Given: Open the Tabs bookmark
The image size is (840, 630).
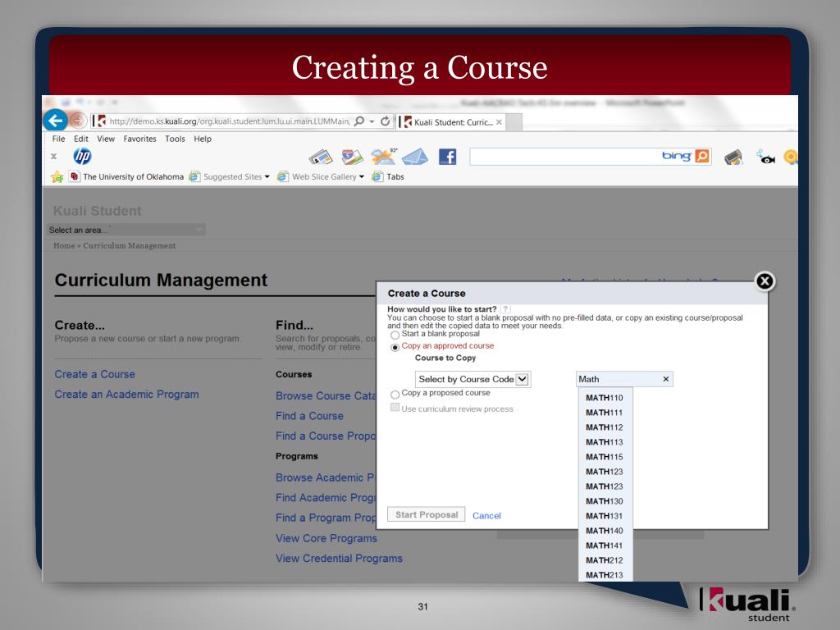Looking at the screenshot, I should (388, 177).
